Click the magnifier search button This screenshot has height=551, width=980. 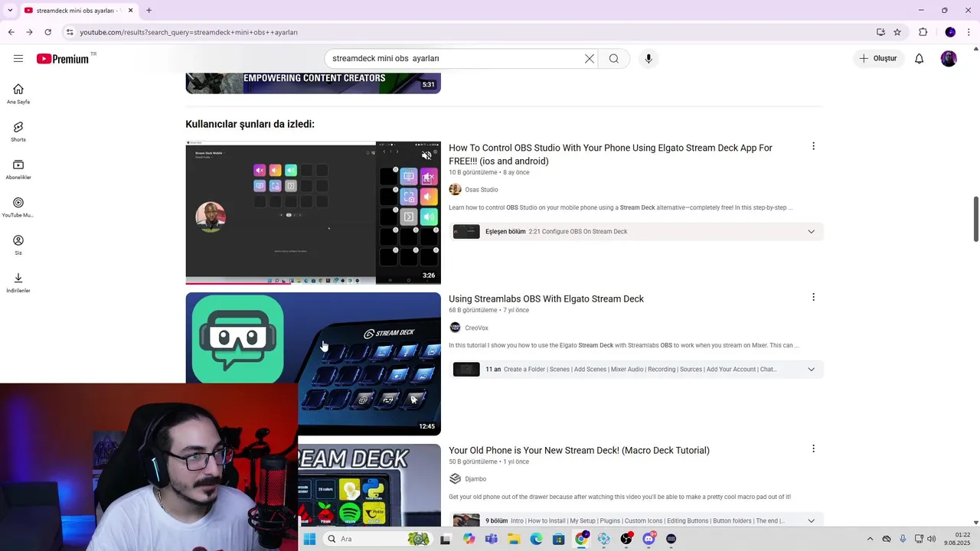[x=614, y=59]
